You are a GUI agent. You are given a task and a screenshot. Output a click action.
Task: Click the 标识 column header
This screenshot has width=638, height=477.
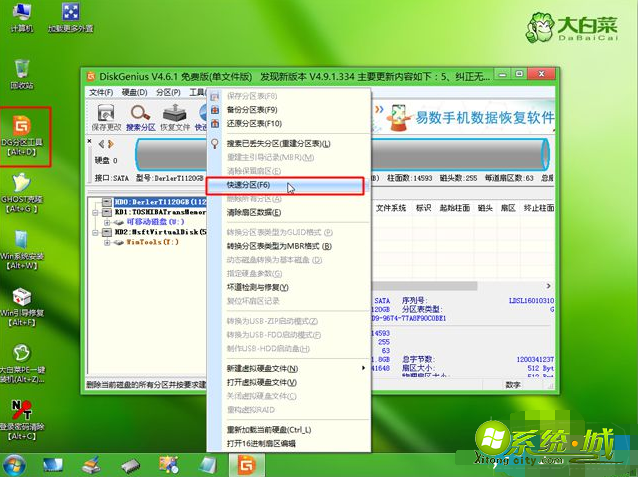point(423,208)
